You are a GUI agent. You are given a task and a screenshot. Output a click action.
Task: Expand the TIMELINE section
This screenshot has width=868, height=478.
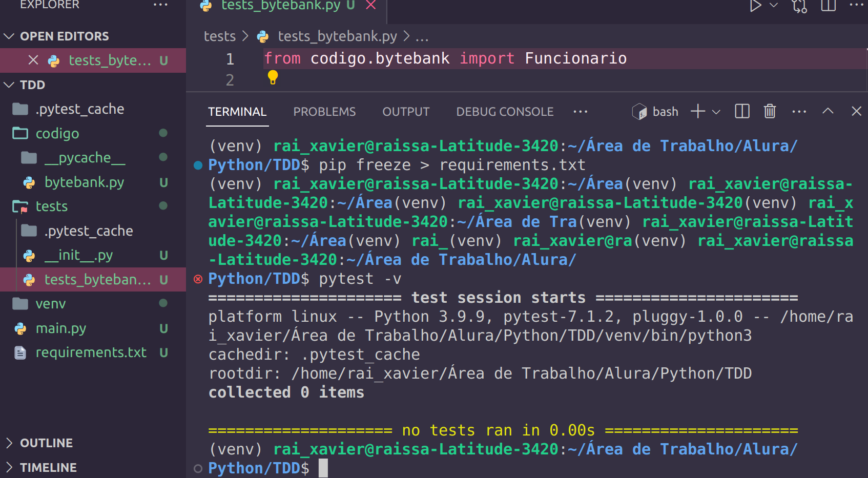(x=48, y=467)
